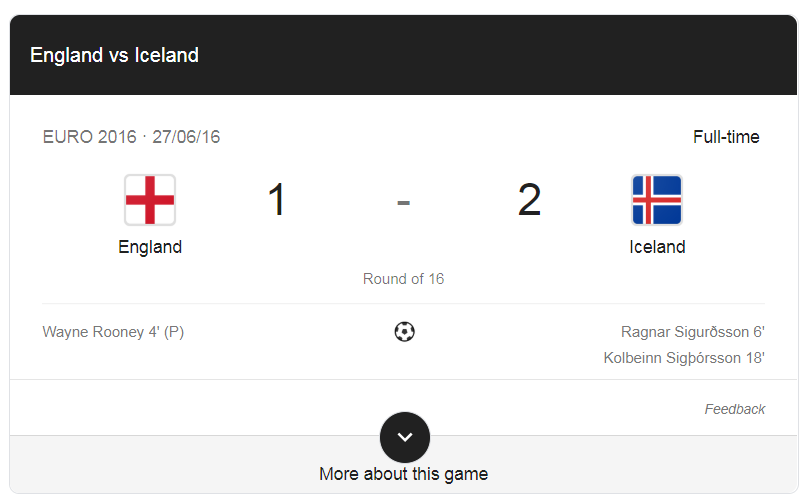Click the soccer ball goals icon
809x504 pixels.
pos(404,332)
